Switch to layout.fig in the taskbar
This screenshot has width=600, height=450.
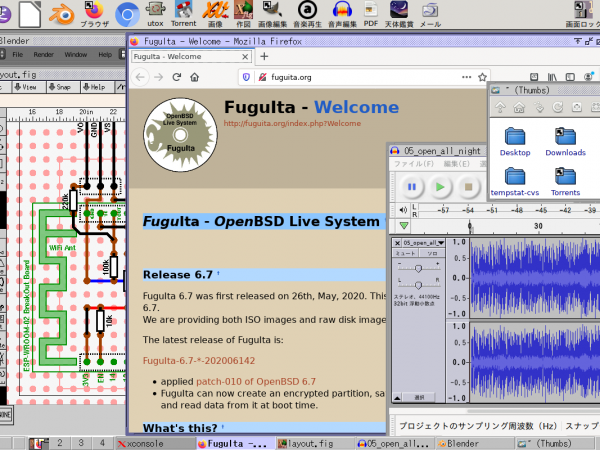coord(314,444)
